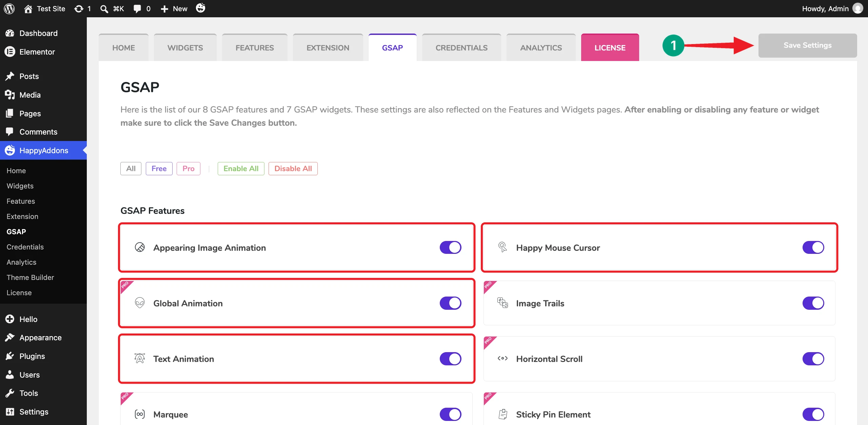Click the Settings sliders icon in sidebar
Viewport: 868px width, 425px height.
10,411
